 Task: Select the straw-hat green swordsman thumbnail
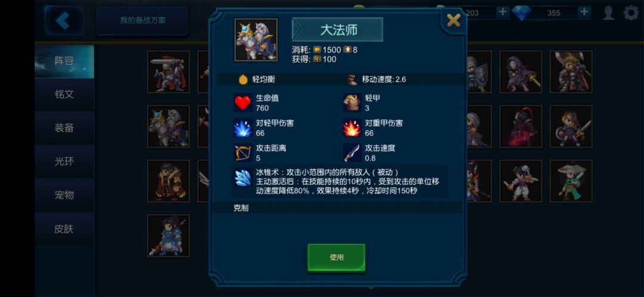pyautogui.click(x=571, y=181)
